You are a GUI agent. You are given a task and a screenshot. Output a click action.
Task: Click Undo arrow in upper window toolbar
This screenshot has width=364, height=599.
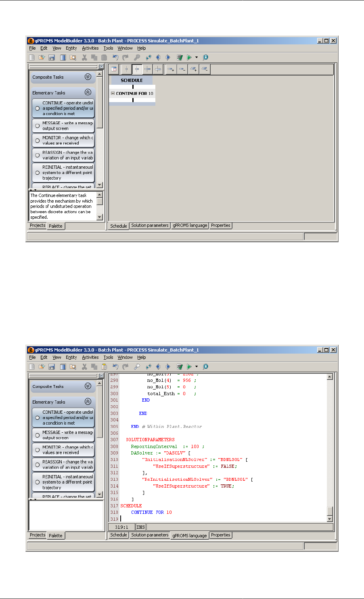pos(116,58)
